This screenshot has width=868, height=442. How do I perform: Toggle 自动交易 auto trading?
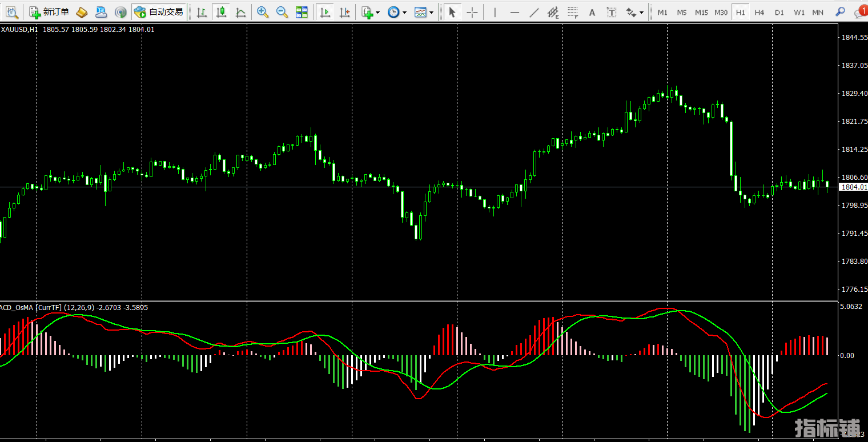[x=159, y=12]
